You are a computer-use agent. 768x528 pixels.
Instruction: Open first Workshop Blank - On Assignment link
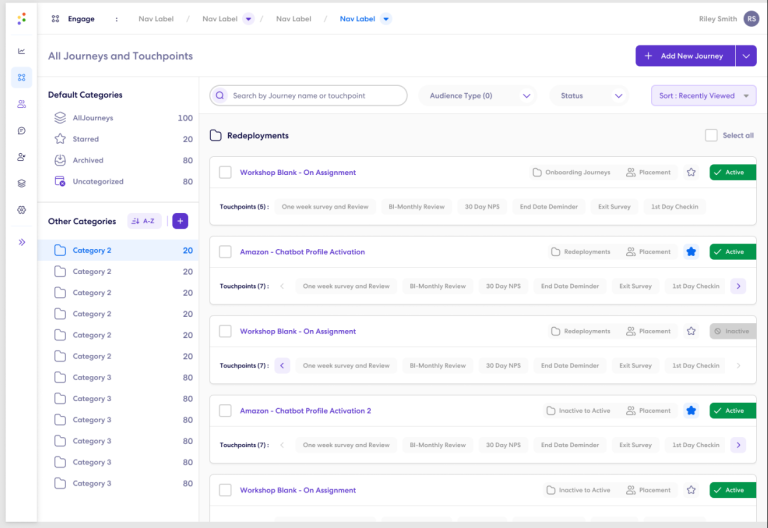tap(298, 172)
